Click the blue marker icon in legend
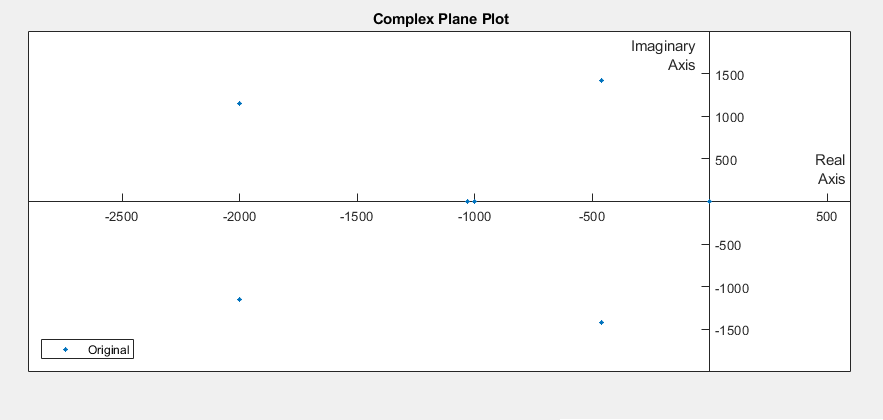Screen dimensions: 883x420 (65, 349)
